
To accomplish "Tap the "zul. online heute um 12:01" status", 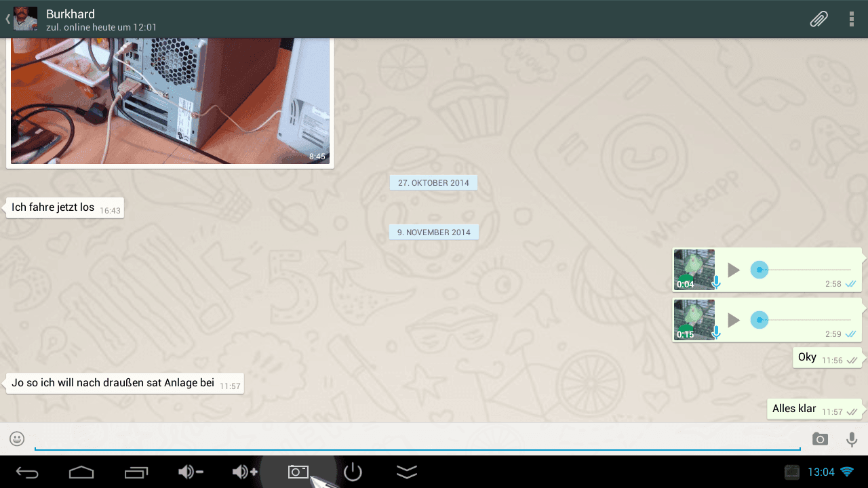I will pos(102,28).
